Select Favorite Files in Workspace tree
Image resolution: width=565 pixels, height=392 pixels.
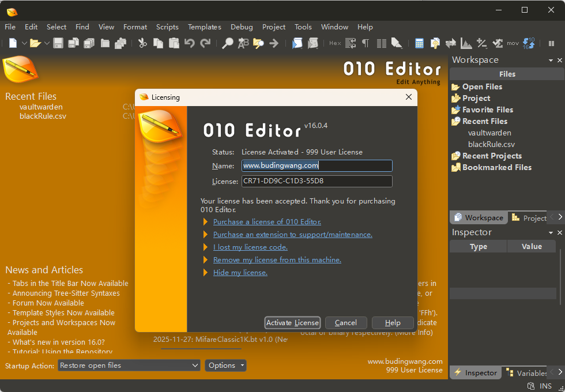(x=488, y=110)
